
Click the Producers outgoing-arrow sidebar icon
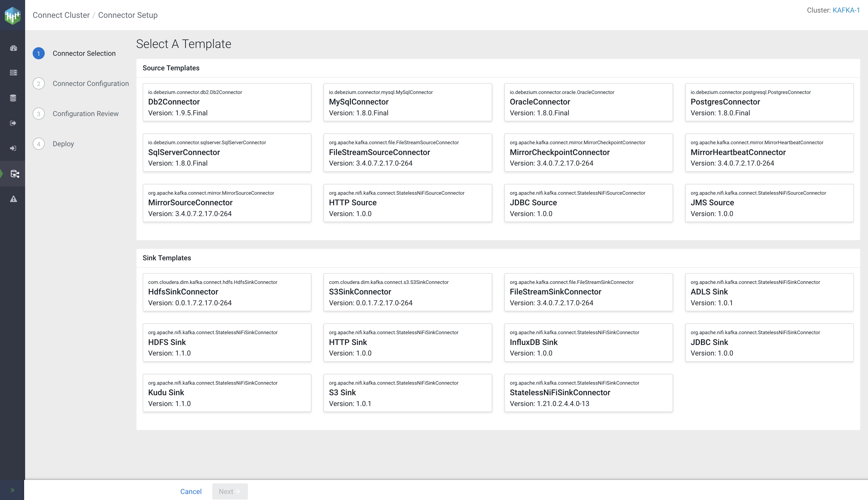(x=13, y=123)
